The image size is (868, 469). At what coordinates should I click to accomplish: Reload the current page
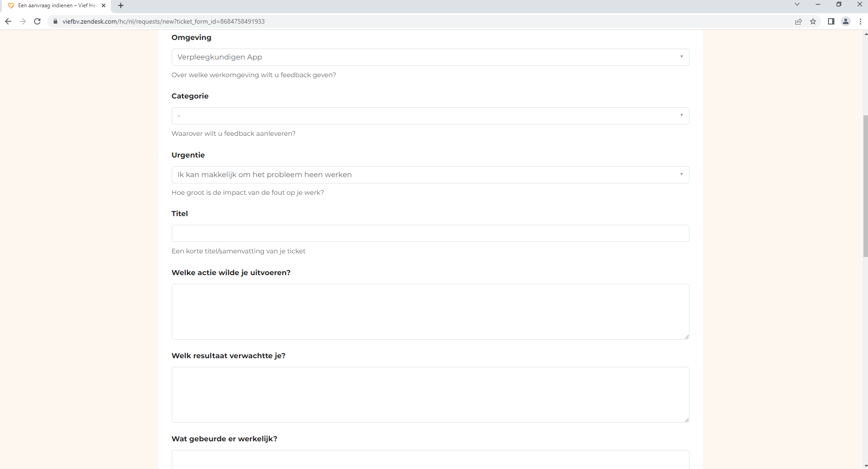pos(38,21)
